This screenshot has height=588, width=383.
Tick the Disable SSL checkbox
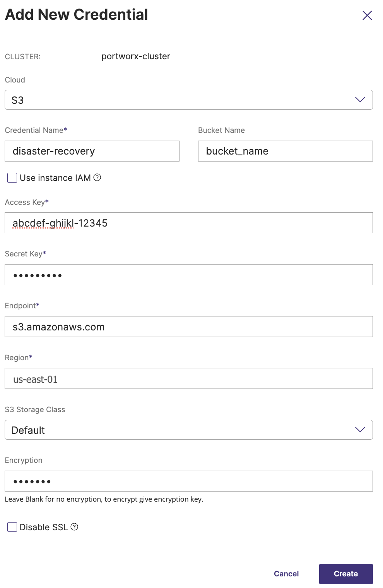(12, 527)
